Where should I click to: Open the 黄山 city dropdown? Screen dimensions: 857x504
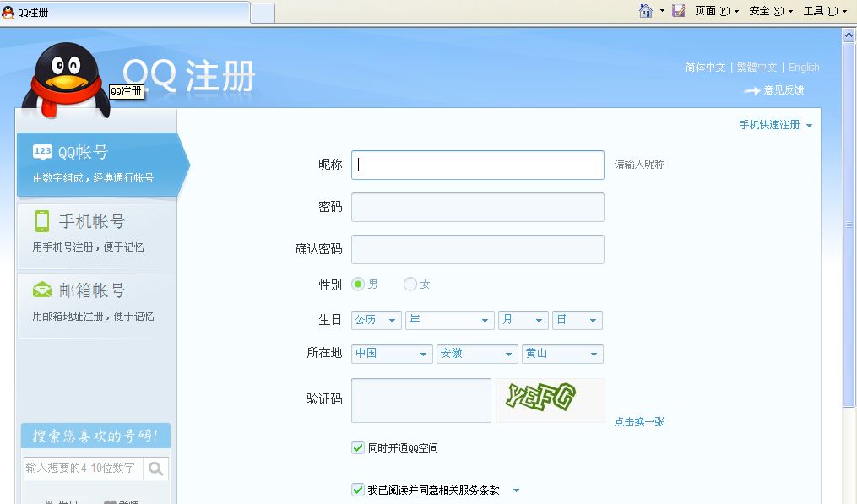(x=562, y=355)
